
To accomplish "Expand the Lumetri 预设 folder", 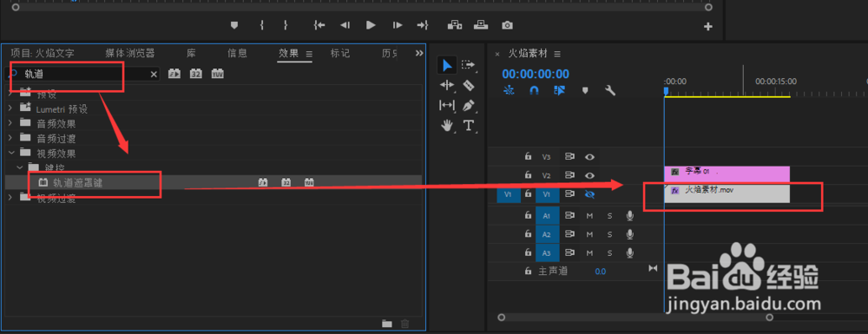I will point(10,108).
